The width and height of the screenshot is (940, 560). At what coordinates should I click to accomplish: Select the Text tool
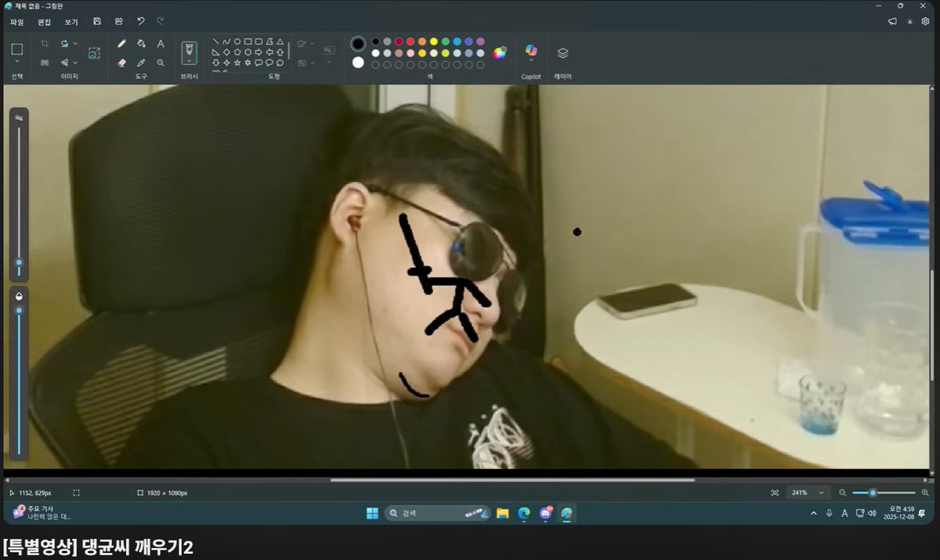[x=161, y=44]
